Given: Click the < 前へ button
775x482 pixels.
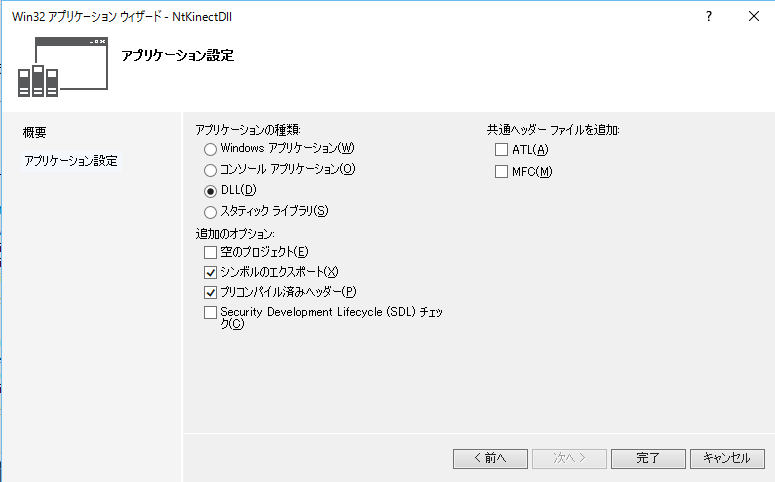Looking at the screenshot, I should [x=490, y=459].
